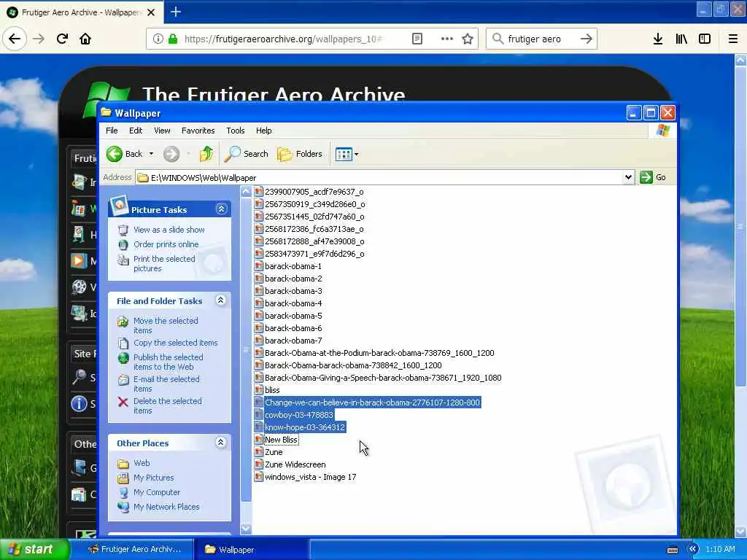The width and height of the screenshot is (747, 560).
Task: Collapse the Other Places panel
Action: click(x=220, y=443)
